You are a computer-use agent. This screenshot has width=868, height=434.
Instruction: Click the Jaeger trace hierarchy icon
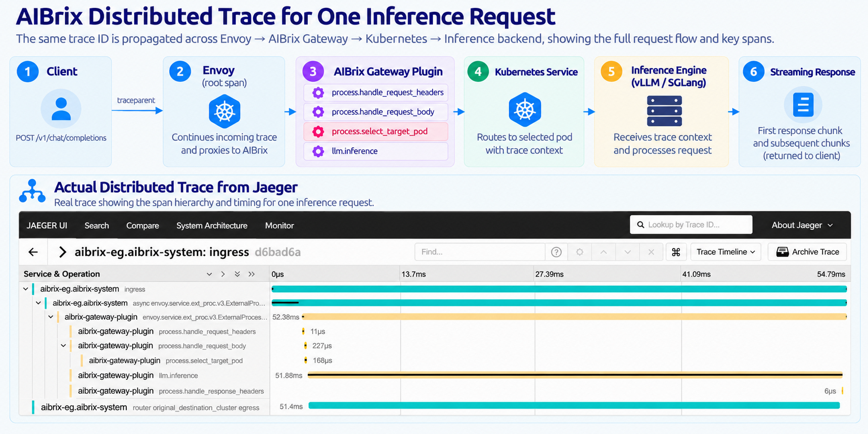click(x=32, y=191)
